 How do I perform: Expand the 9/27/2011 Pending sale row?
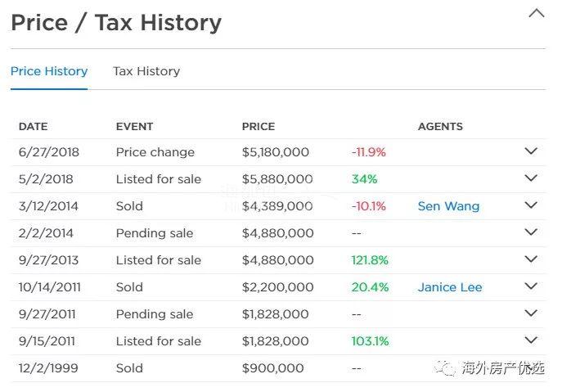531,313
